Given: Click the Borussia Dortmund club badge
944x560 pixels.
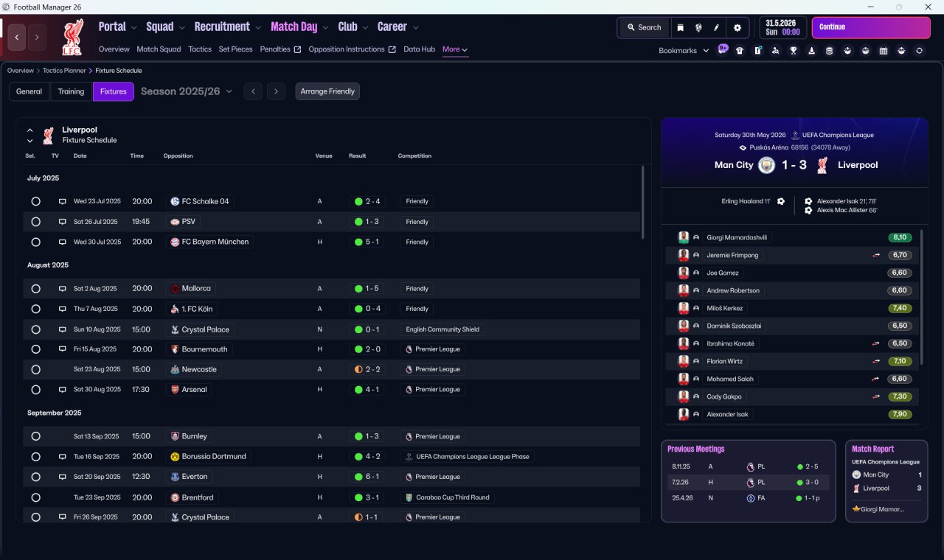Looking at the screenshot, I should coord(175,456).
